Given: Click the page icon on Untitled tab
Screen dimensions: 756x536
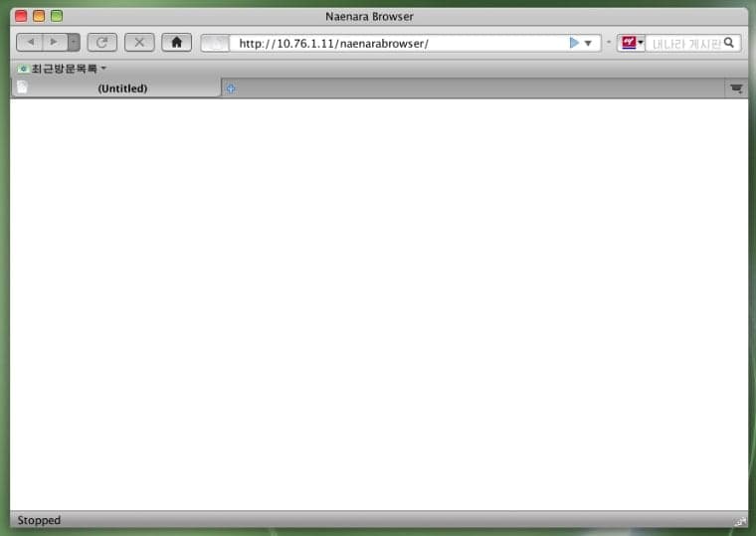Looking at the screenshot, I should 22,88.
